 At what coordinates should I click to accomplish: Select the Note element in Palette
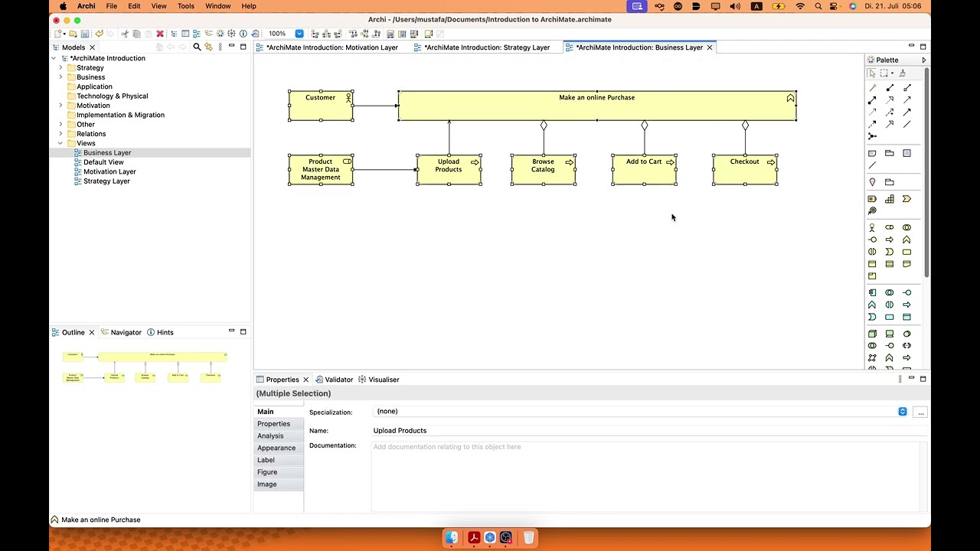[x=872, y=153]
